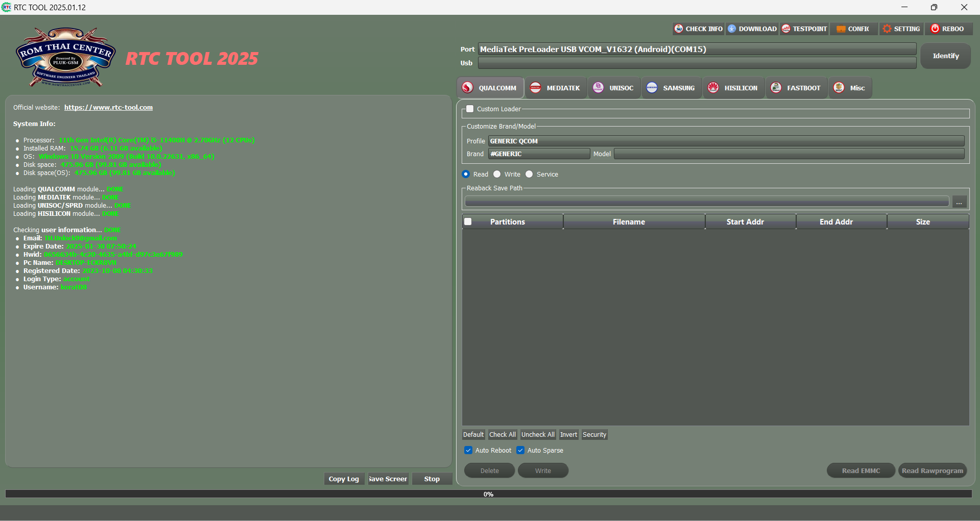The image size is (980, 521).
Task: Click the Usb input field
Action: pyautogui.click(x=697, y=63)
